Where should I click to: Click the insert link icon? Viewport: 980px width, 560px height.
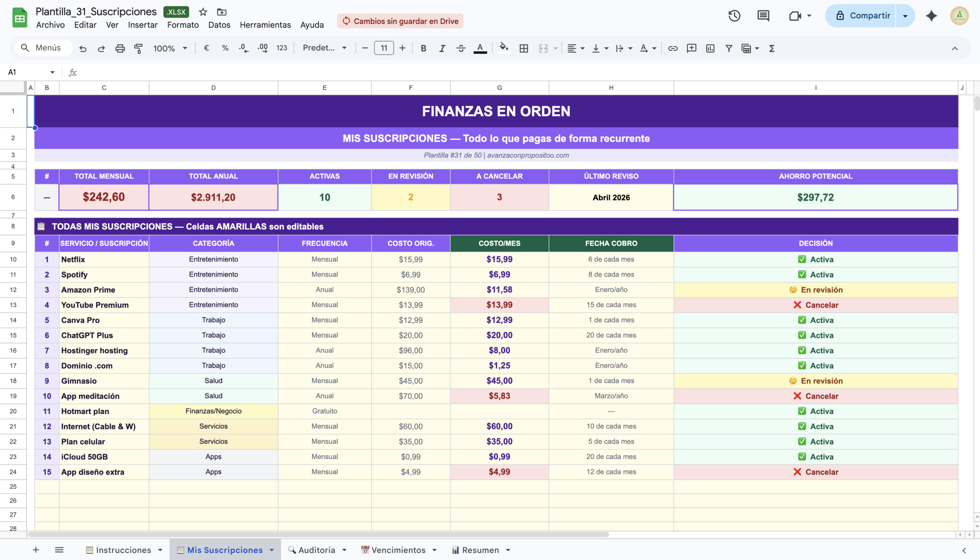[x=673, y=48]
